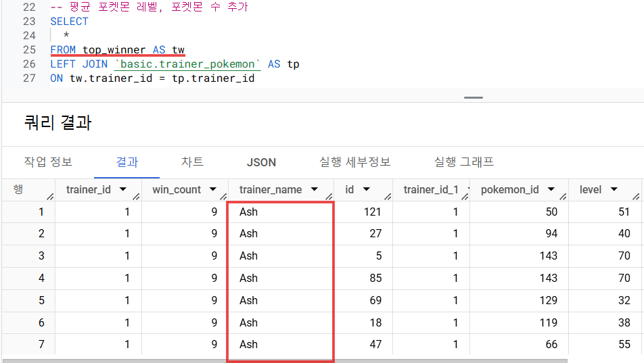Viewport: 644px width, 363px height.
Task: Click level cell value 40
Action: click(x=624, y=233)
